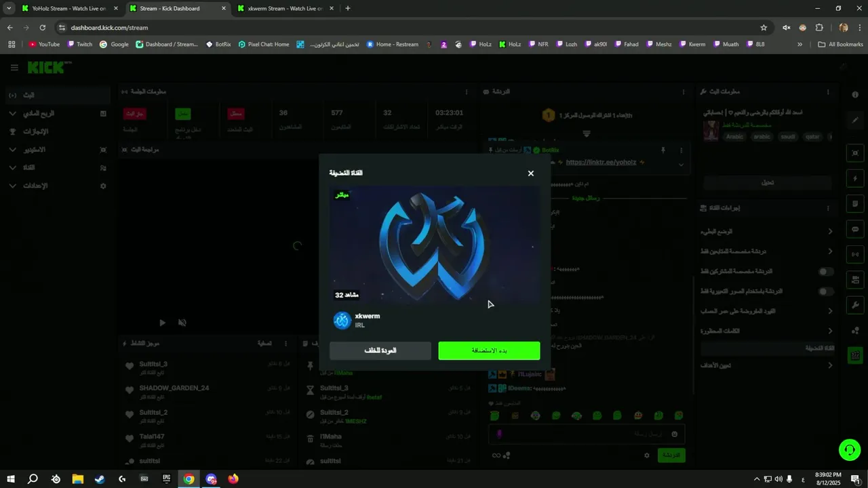Open three-dot menu of session info panel
Screen dimensions: 868x488
(x=466, y=91)
